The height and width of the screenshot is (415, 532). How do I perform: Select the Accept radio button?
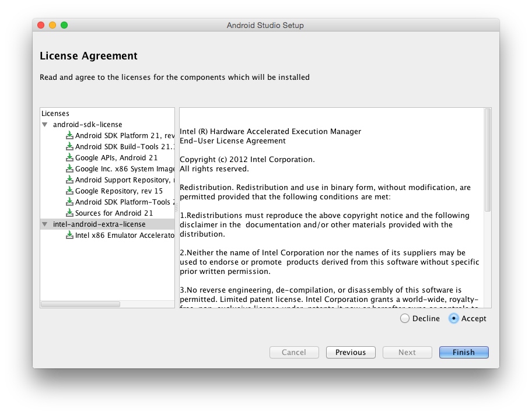(454, 318)
